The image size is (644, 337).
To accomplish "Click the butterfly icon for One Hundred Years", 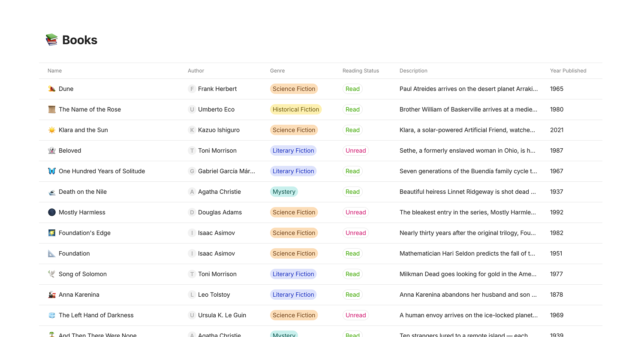I will (52, 171).
